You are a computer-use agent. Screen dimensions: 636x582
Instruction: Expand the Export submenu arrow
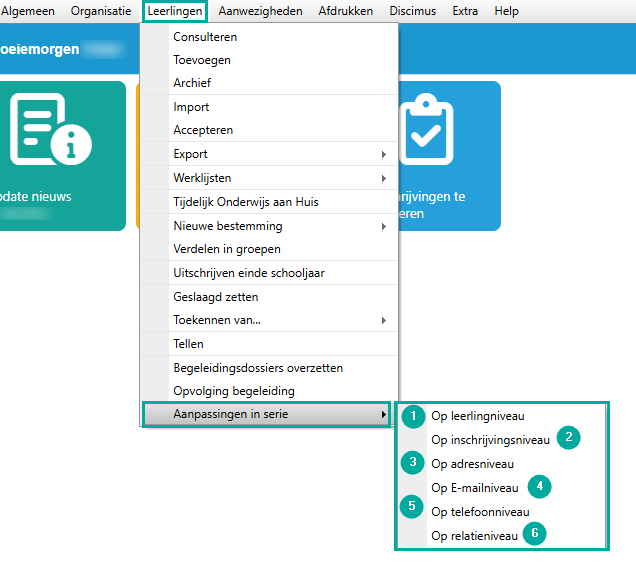[x=383, y=154]
